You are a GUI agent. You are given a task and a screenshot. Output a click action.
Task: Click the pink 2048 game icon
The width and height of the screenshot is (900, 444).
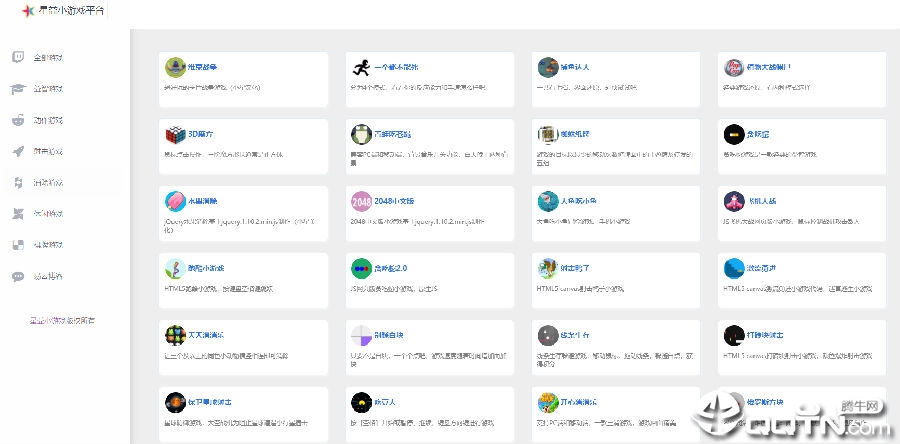[x=362, y=201]
